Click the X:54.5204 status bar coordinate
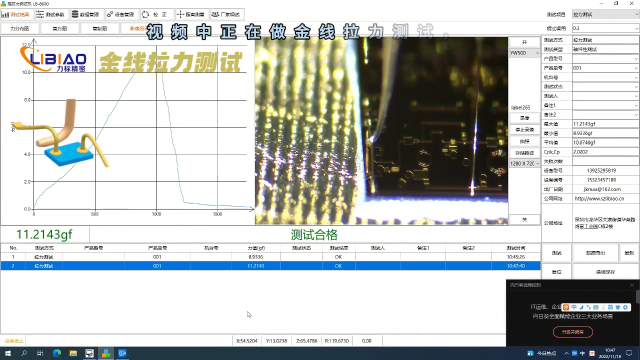Screen dimensions: 640x360 tap(247, 341)
